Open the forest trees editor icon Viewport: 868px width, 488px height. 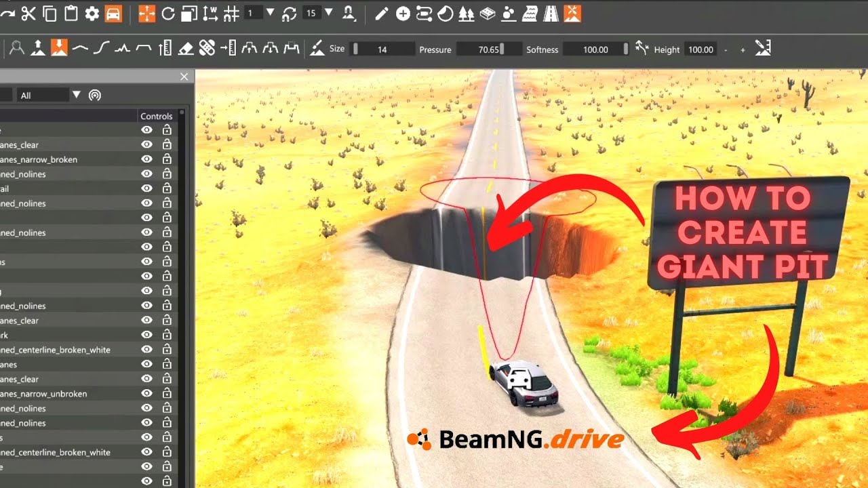click(466, 13)
